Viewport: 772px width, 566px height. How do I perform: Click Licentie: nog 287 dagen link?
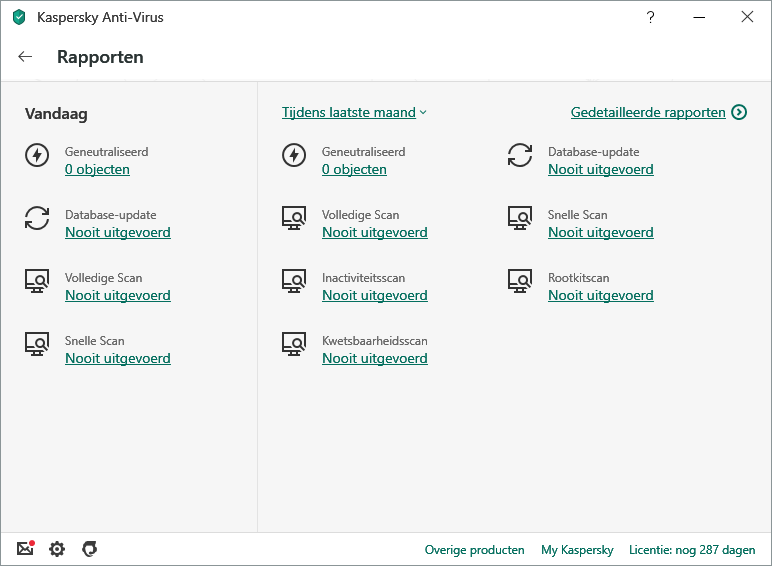tap(692, 550)
